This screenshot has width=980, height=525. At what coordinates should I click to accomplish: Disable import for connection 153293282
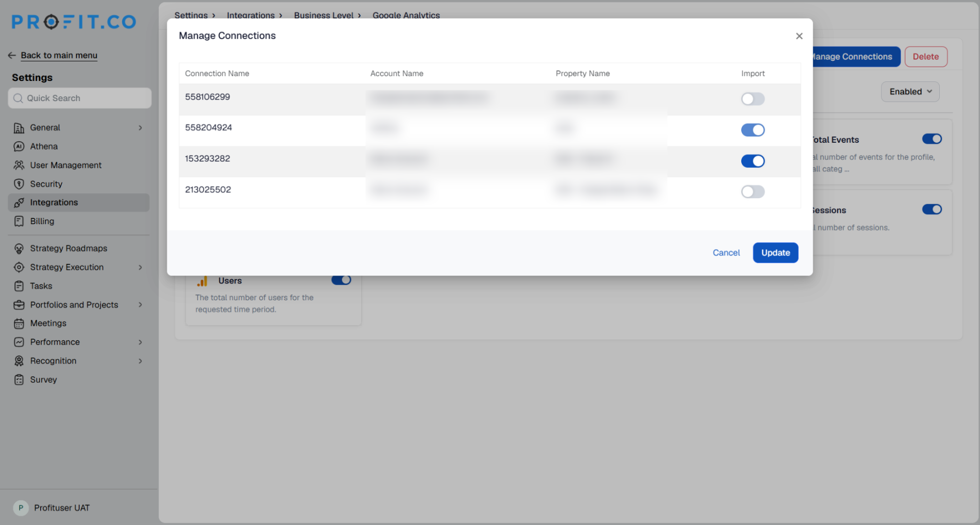[x=753, y=160]
